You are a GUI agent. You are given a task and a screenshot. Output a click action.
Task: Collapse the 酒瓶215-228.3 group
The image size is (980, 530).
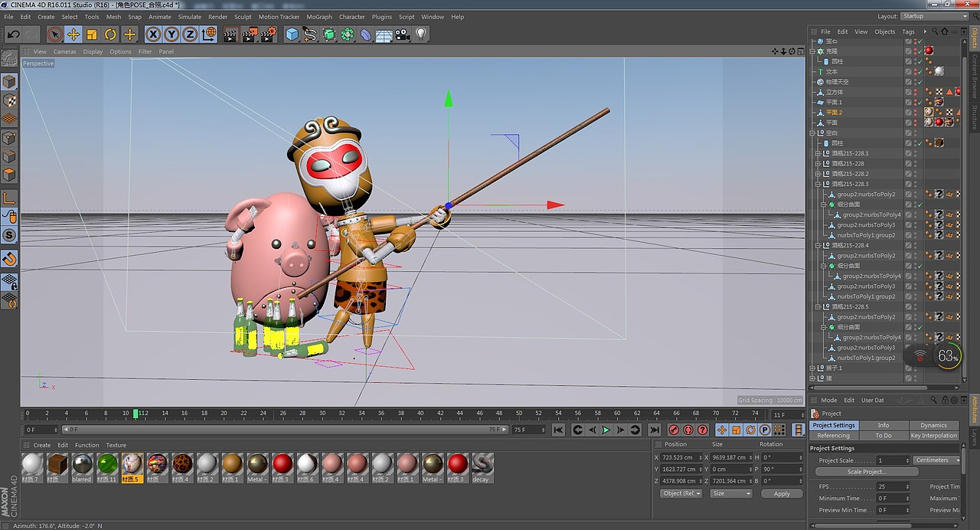[817, 184]
